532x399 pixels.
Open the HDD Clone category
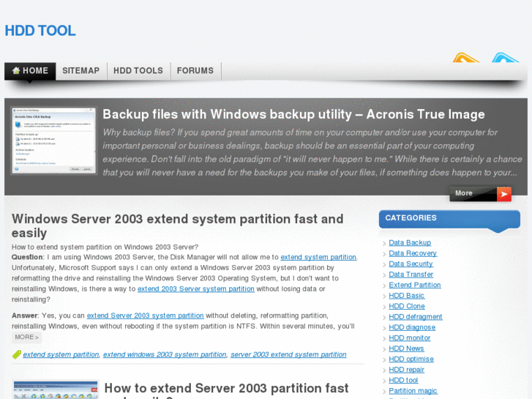(x=407, y=306)
